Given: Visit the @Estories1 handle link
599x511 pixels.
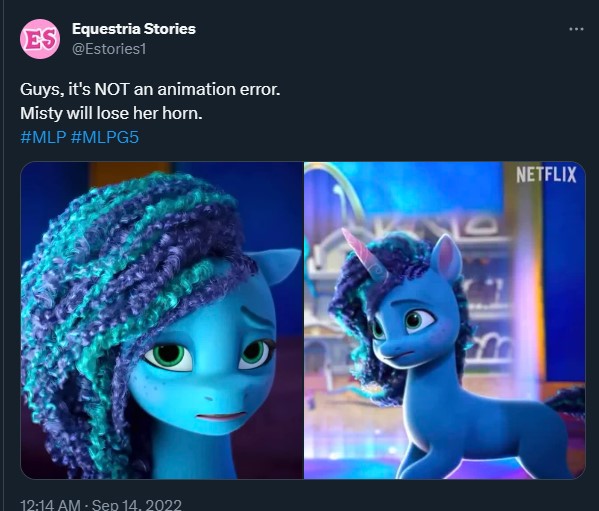Looking at the screenshot, I should point(109,49).
